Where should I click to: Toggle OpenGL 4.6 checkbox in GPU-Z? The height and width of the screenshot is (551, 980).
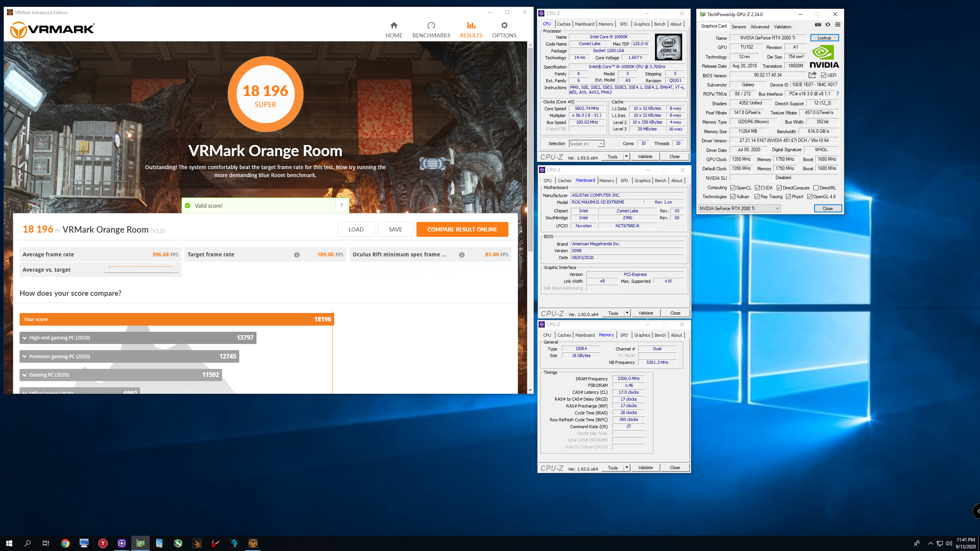pos(810,197)
